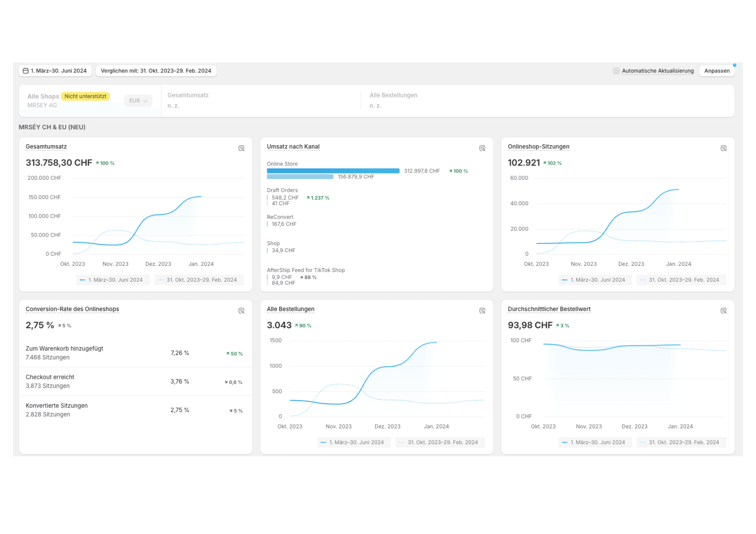Open the EUR currency dropdown

(138, 100)
